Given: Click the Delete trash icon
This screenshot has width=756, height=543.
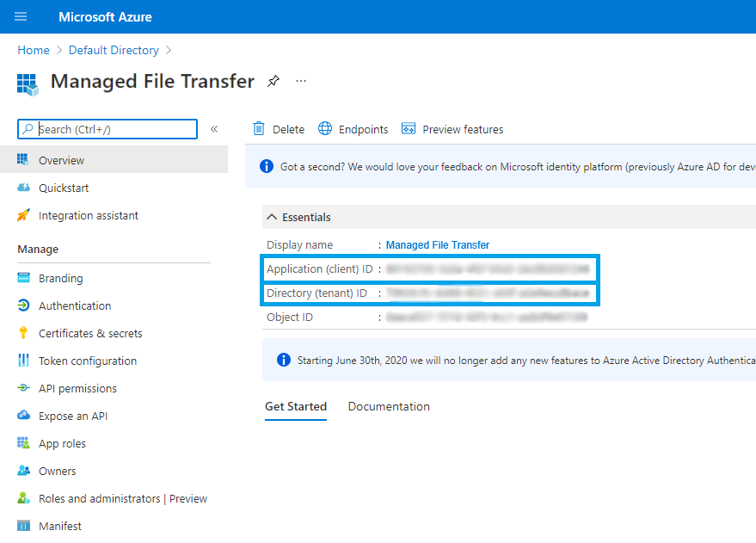Looking at the screenshot, I should [x=259, y=129].
